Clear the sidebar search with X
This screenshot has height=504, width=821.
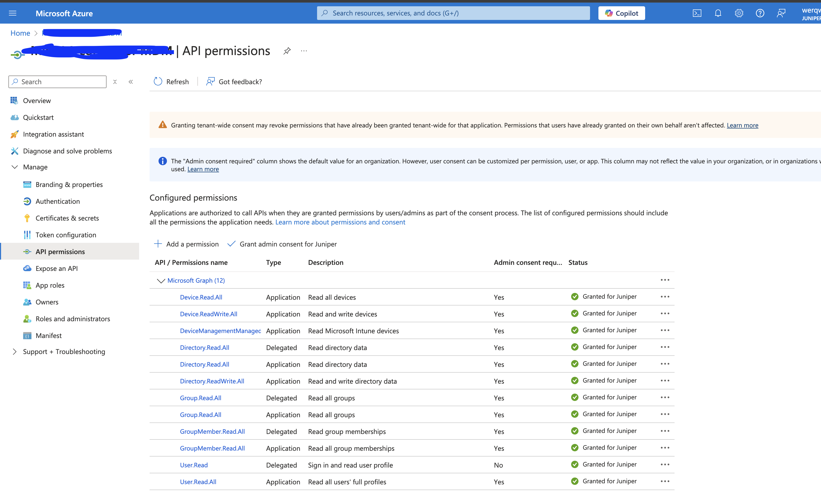(x=115, y=82)
